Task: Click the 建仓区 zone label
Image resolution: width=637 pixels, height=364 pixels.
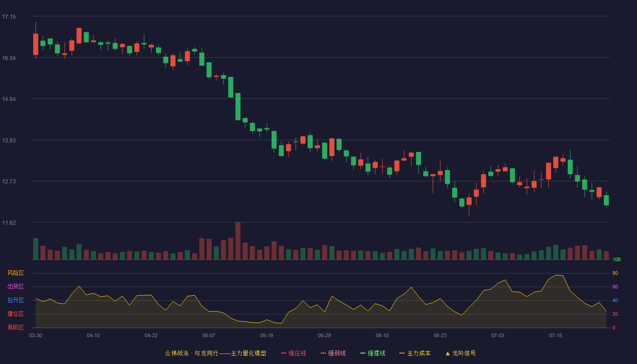Action: (15, 314)
